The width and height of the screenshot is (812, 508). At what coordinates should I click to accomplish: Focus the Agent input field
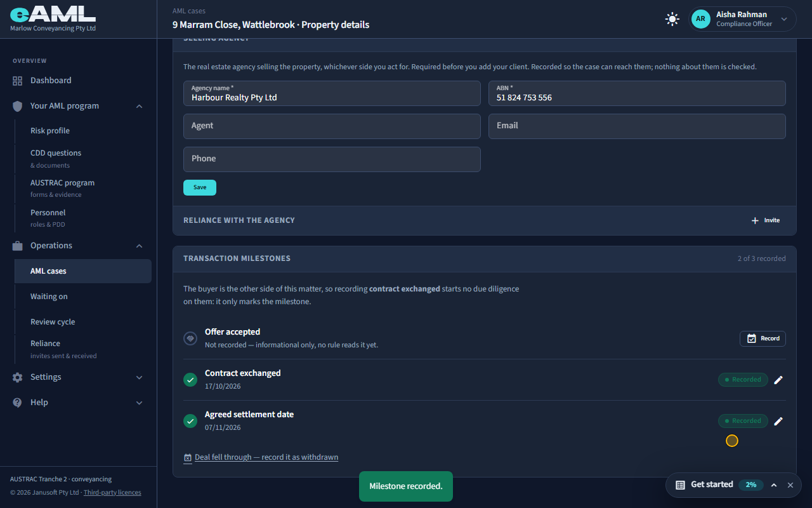point(332,126)
